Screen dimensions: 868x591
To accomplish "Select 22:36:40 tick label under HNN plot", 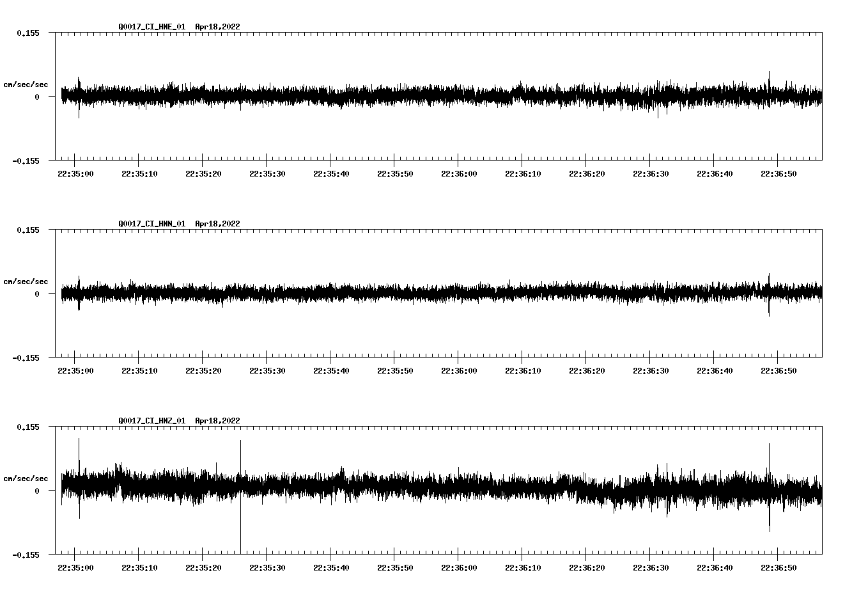I will pos(715,370).
